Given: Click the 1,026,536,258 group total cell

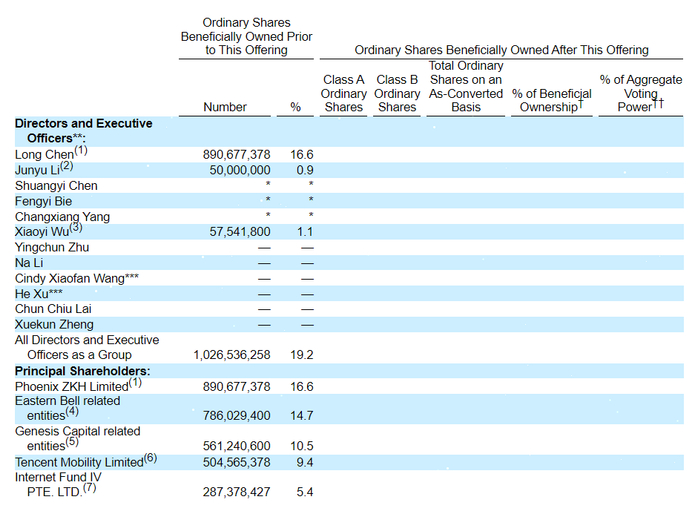Looking at the screenshot, I should click(231, 355).
